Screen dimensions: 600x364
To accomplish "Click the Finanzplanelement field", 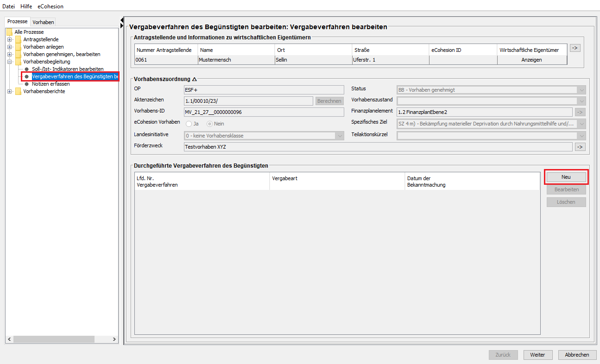I will point(485,112).
